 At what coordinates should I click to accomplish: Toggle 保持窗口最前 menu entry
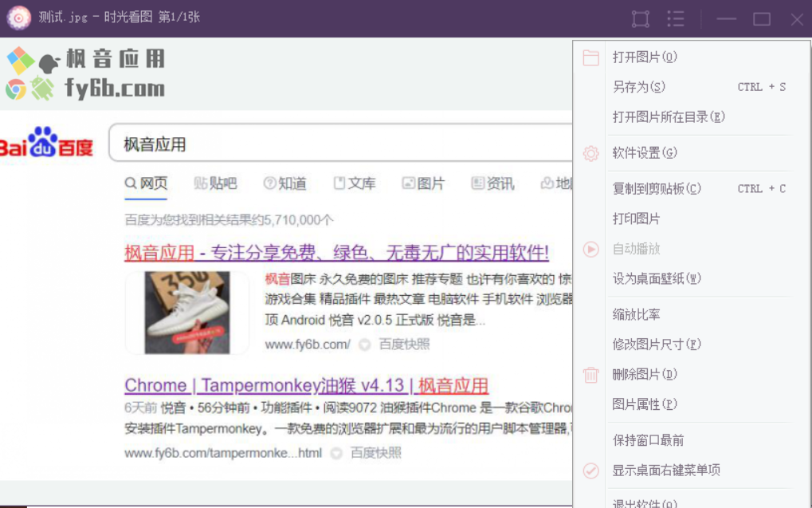(648, 440)
